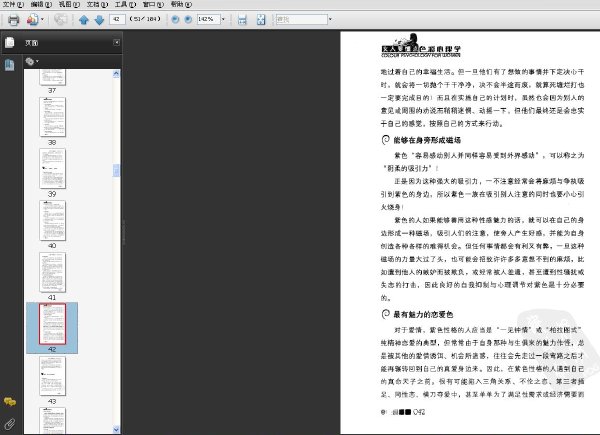Go to previous page with the up arrow
The width and height of the screenshot is (600, 435).
[x=84, y=20]
